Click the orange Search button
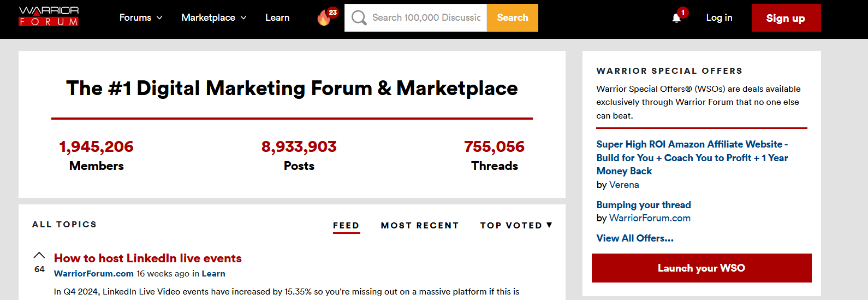 pyautogui.click(x=513, y=17)
